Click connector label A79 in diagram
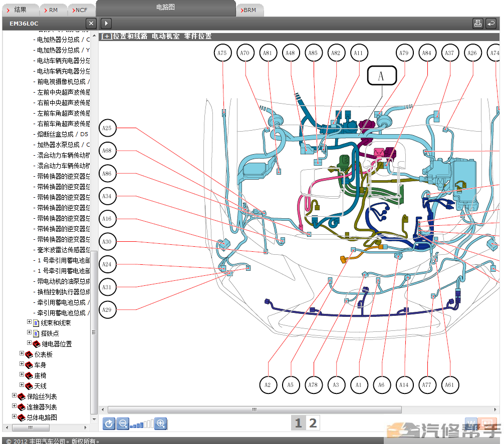Viewport: 504px width, 444px height. [x=404, y=53]
